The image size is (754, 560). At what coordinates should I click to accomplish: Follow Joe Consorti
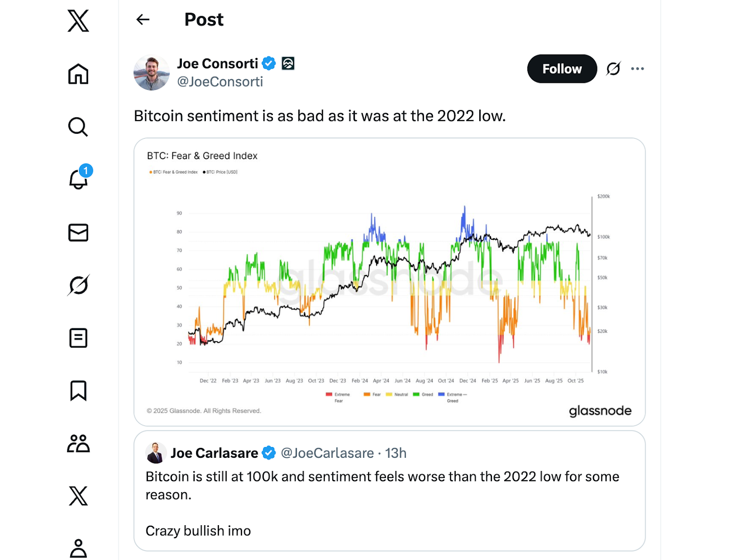click(562, 68)
